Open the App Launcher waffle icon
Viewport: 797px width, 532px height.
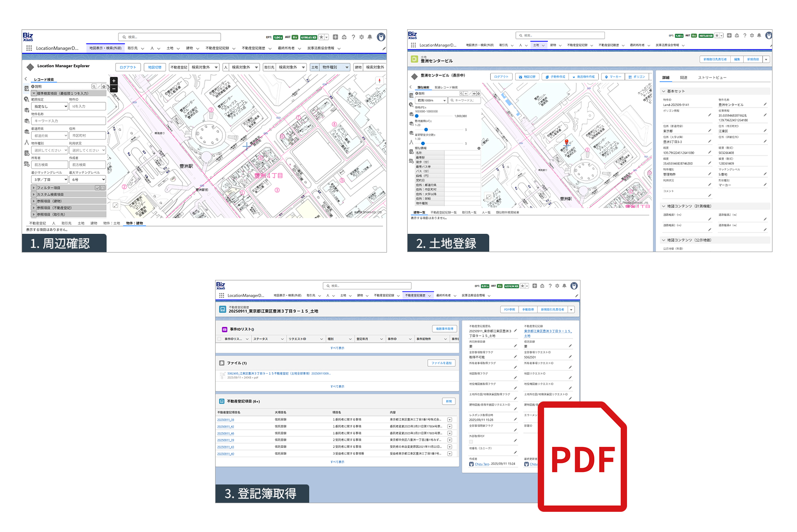coord(29,48)
